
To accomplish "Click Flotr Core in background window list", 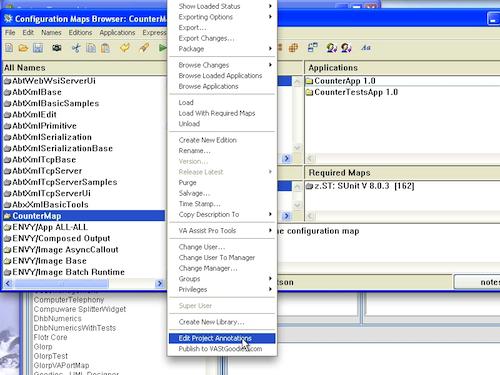I will [x=50, y=337].
